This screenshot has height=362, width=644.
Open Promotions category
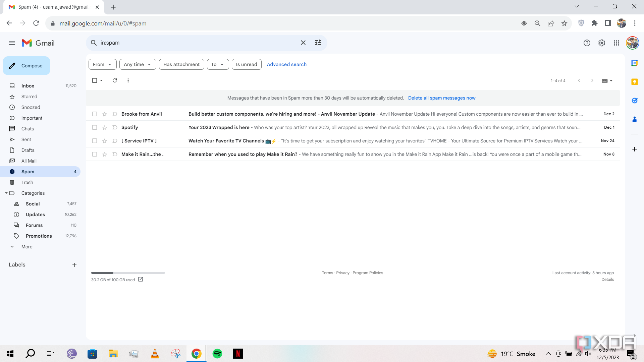40,236
